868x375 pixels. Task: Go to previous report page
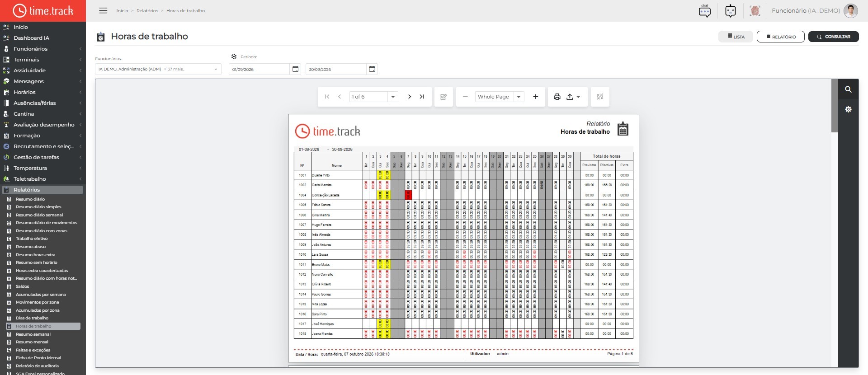(340, 97)
